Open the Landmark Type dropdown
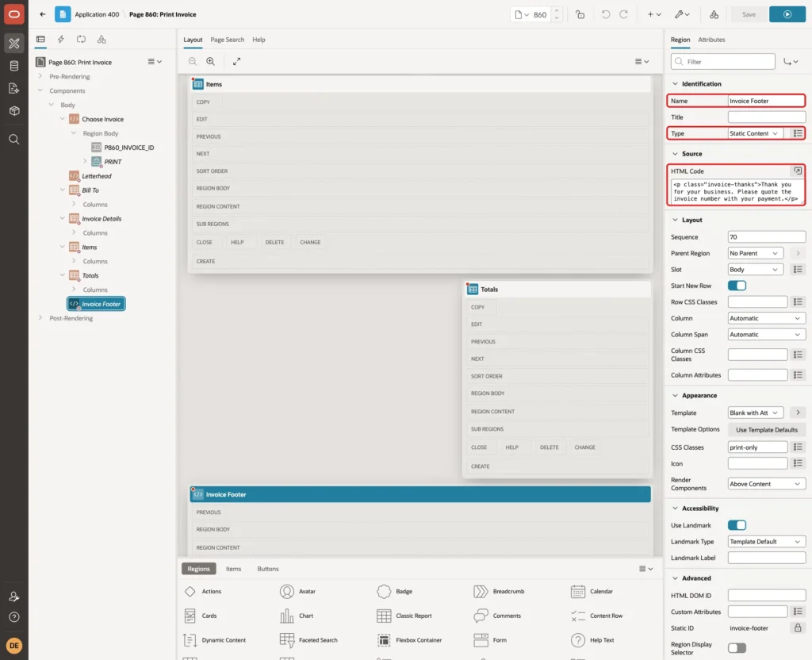Screen dimensions: 812x660 pyautogui.click(x=767, y=542)
